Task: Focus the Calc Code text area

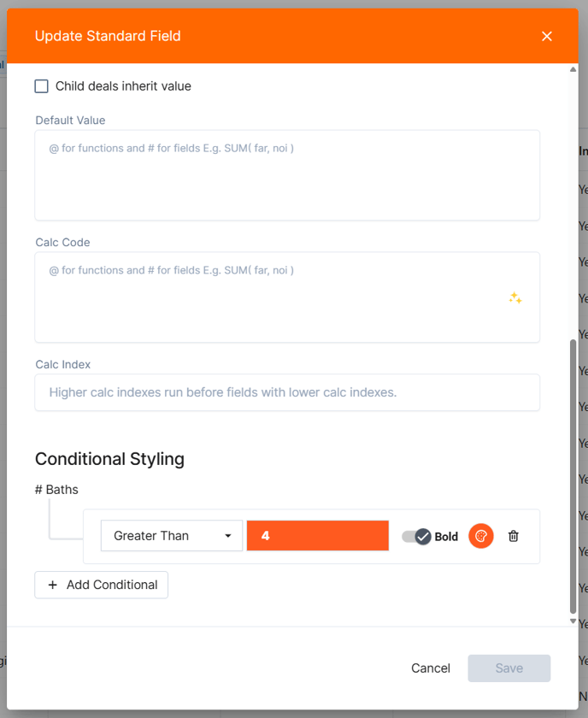Action: coord(287,297)
